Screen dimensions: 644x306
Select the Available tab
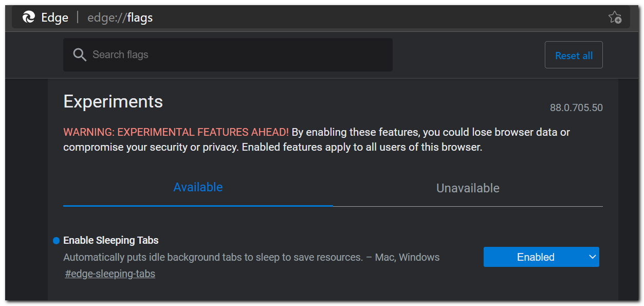(198, 187)
